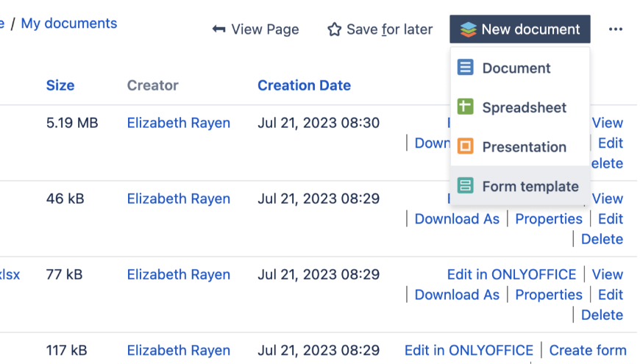The height and width of the screenshot is (364, 640).
Task: Sort attachments by the Size column
Action: [x=60, y=85]
